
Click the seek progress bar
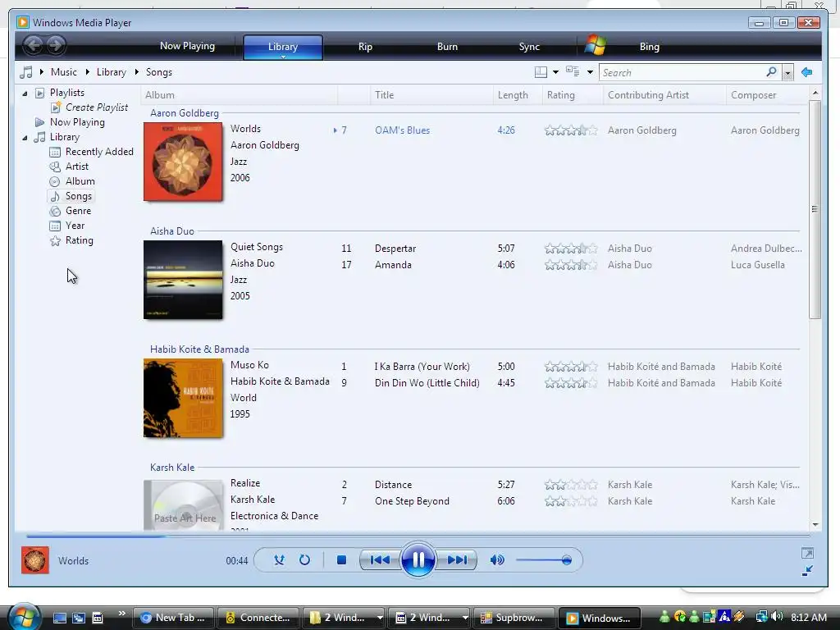pos(418,535)
